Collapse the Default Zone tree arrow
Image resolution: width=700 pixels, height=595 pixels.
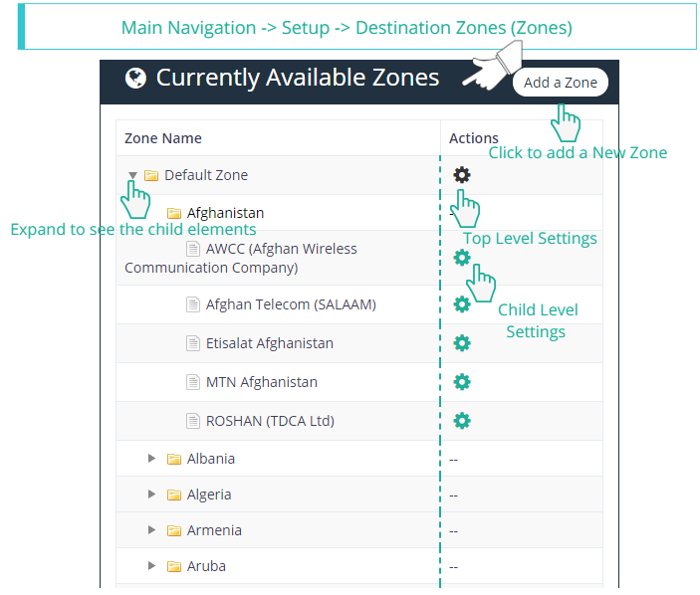pyautogui.click(x=132, y=175)
